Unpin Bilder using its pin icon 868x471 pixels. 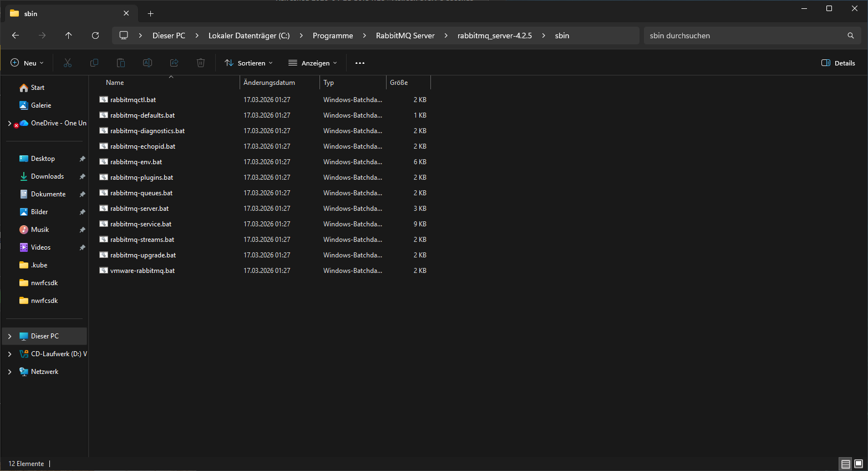[82, 212]
